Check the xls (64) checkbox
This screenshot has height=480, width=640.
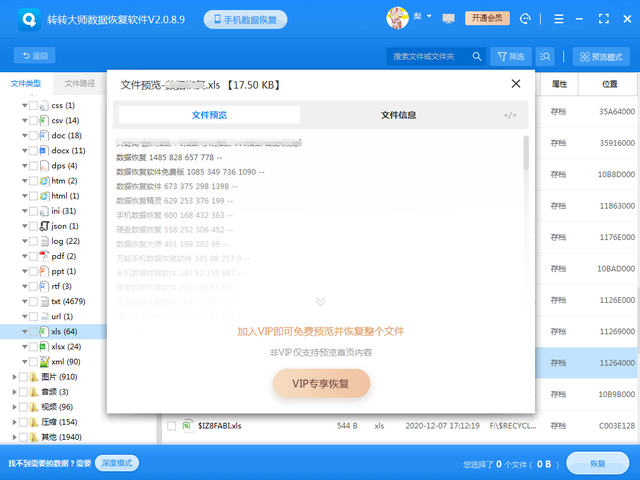click(x=33, y=332)
